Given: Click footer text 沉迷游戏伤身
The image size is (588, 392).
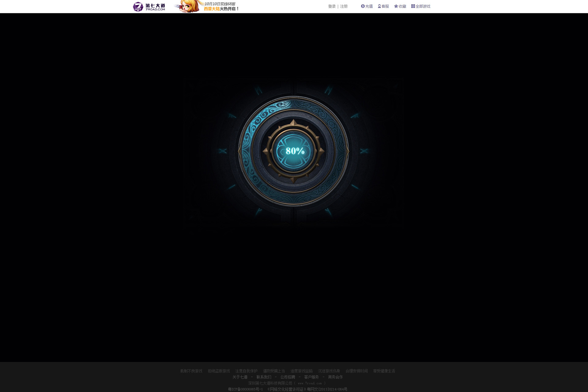Looking at the screenshot, I should (329, 371).
